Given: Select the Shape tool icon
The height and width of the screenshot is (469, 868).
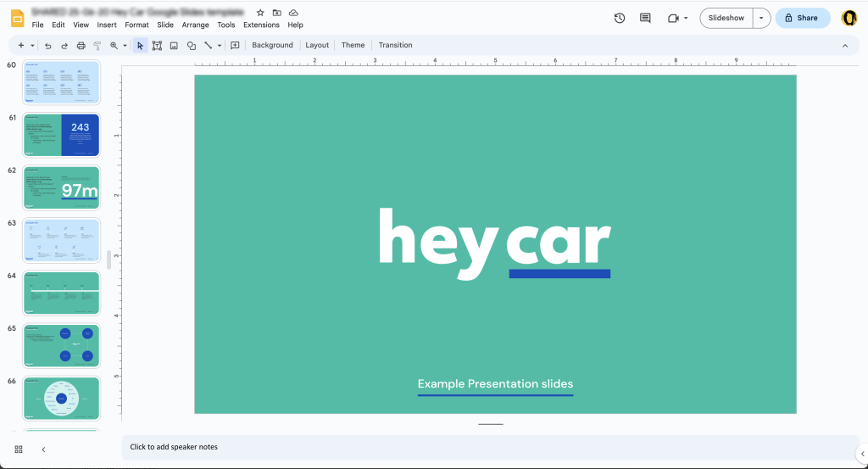Looking at the screenshot, I should pyautogui.click(x=191, y=46).
